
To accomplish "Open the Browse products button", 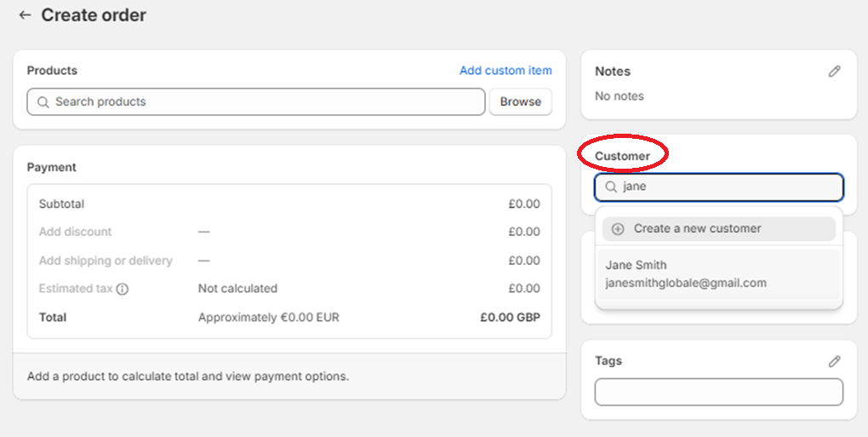I will point(520,102).
